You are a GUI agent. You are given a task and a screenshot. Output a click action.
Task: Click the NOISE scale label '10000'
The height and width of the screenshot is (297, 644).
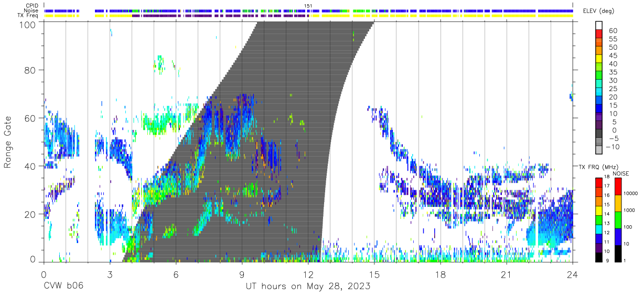coord(631,194)
